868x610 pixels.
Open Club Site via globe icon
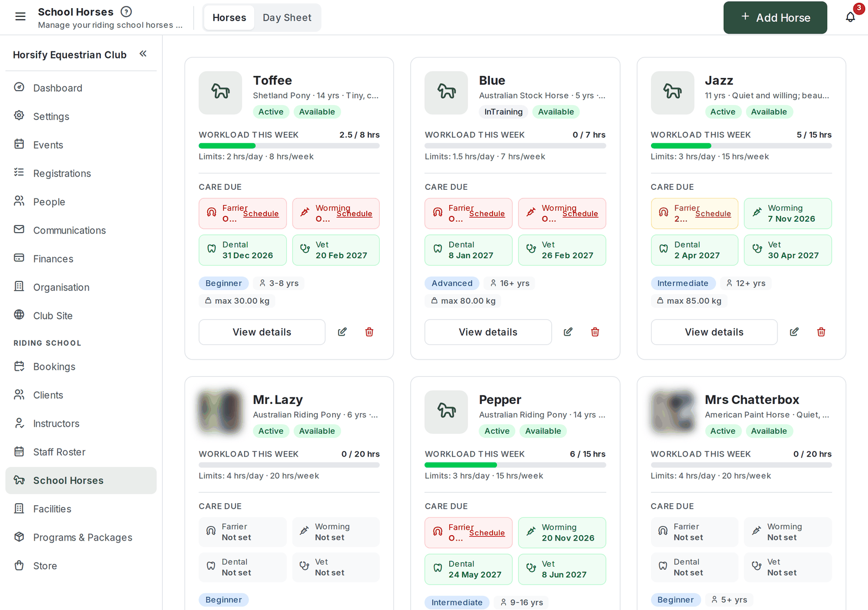19,315
